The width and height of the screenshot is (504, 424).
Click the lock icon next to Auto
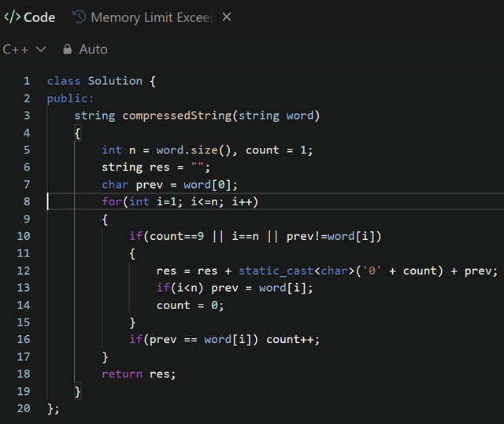pos(67,49)
